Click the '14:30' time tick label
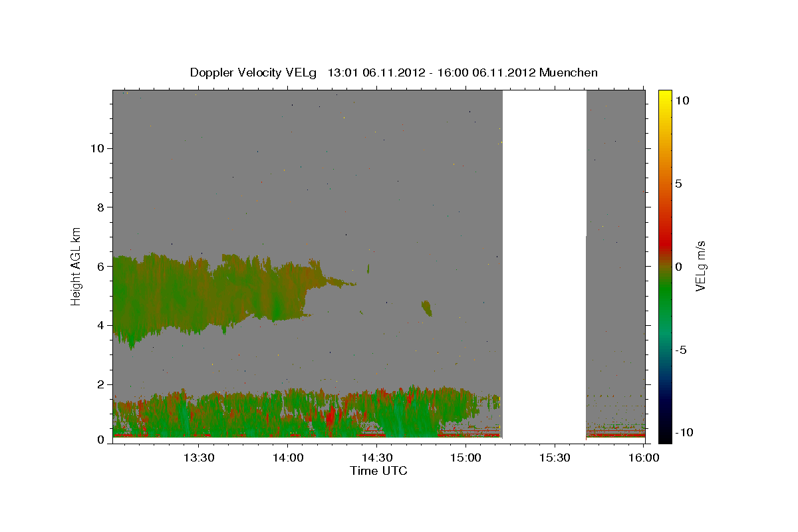The width and height of the screenshot is (798, 532). [376, 458]
